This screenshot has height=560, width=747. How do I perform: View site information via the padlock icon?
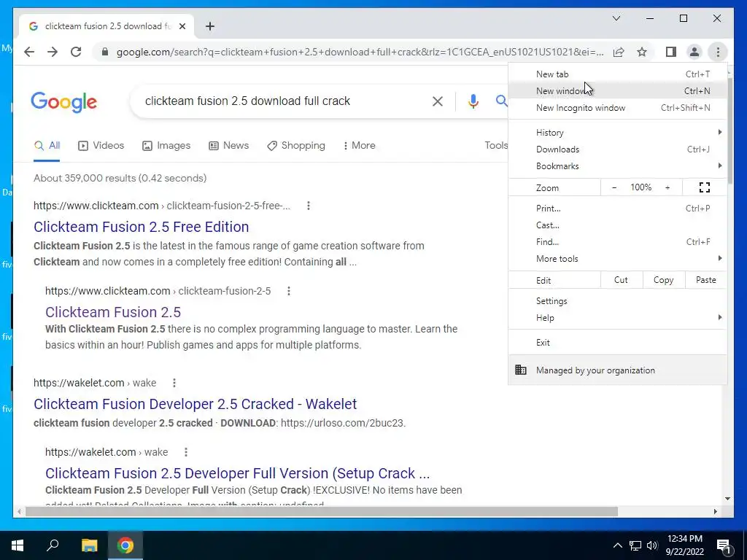click(105, 52)
